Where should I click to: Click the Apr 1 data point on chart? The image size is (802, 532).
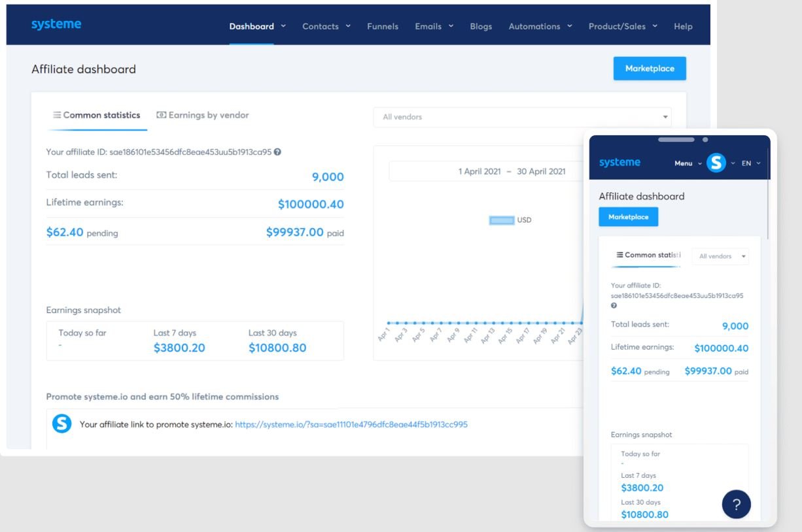pos(389,323)
